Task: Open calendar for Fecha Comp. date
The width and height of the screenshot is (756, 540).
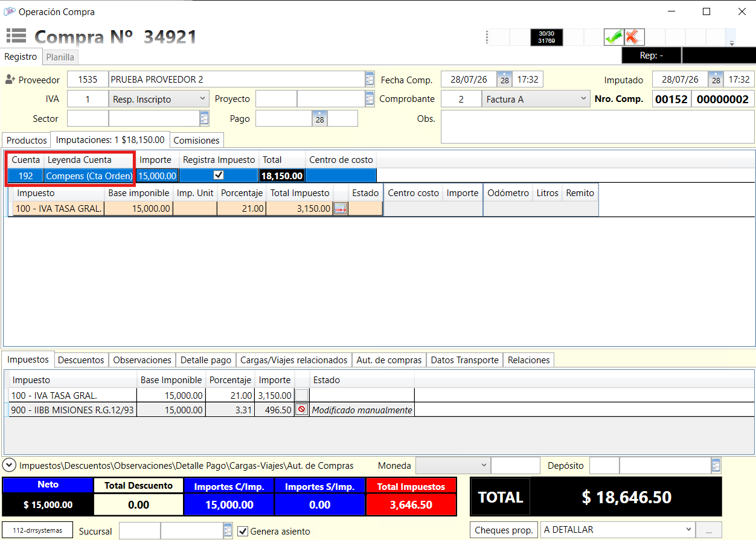Action: click(x=504, y=80)
